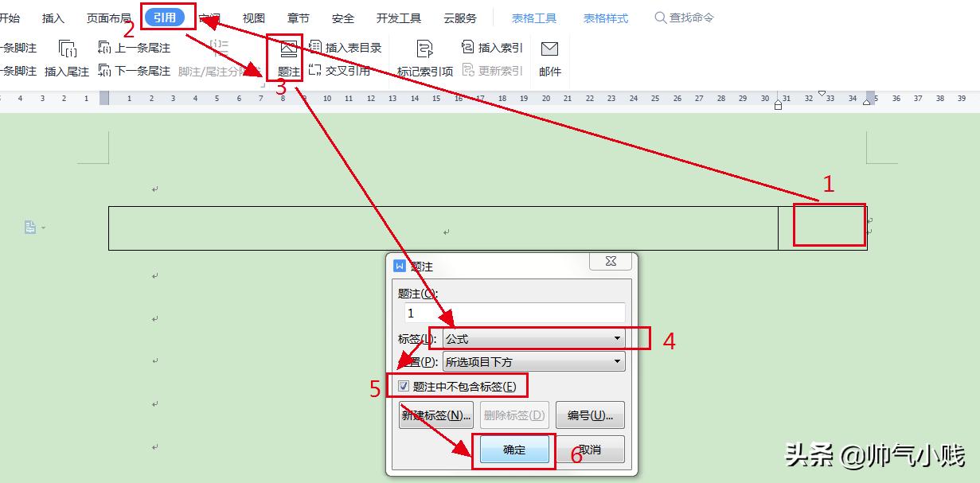Switch to the 引用 ribbon tab
The image size is (980, 483).
point(165,16)
